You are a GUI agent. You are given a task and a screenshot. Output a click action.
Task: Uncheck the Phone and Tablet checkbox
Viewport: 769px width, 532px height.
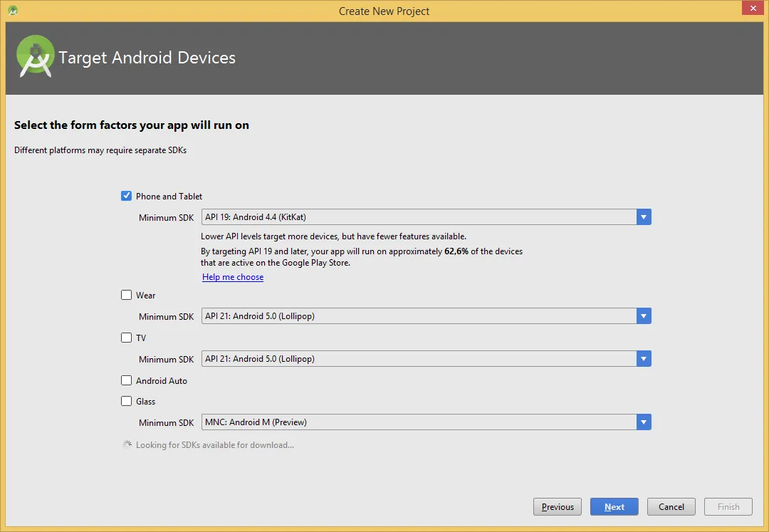coord(127,196)
